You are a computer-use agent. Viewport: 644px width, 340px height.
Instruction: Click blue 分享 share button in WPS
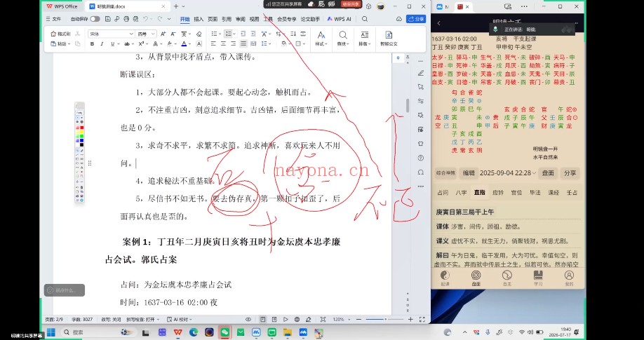416,19
